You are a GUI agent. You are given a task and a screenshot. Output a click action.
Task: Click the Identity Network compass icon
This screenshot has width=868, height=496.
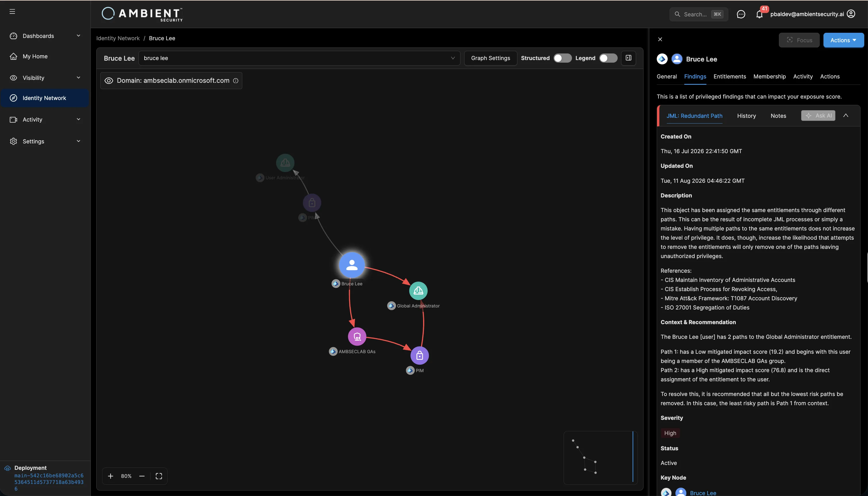click(13, 98)
